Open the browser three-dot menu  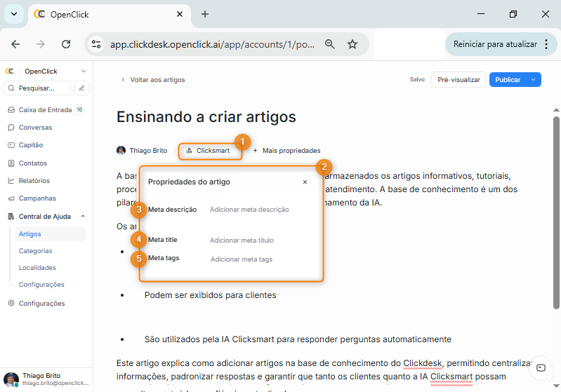point(546,44)
